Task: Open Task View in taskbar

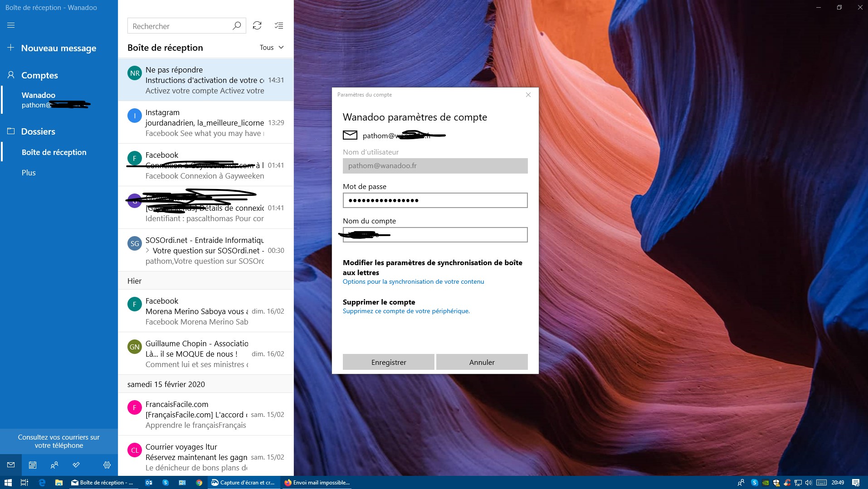Action: [24, 483]
